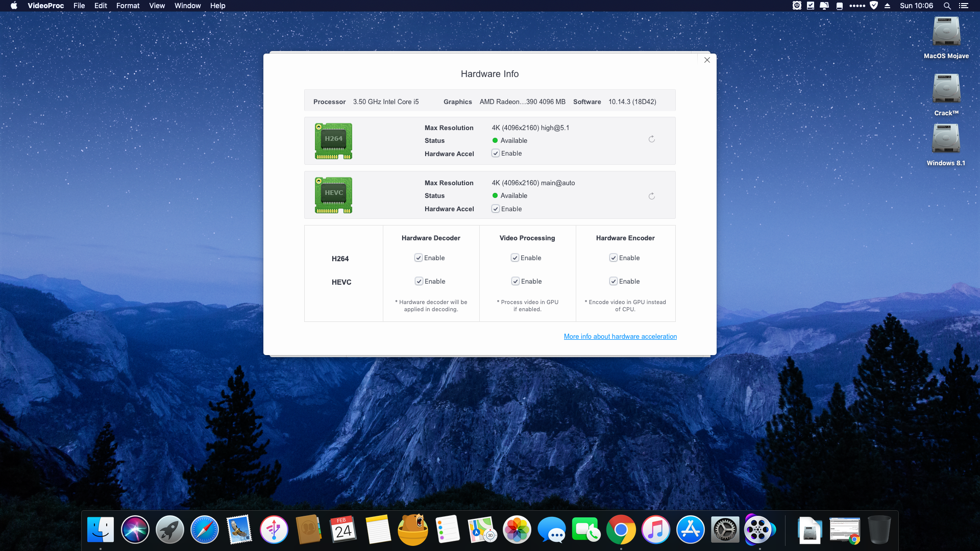980x551 pixels.
Task: Toggle HEVC Hardware Accel Enable checkbox
Action: click(495, 209)
